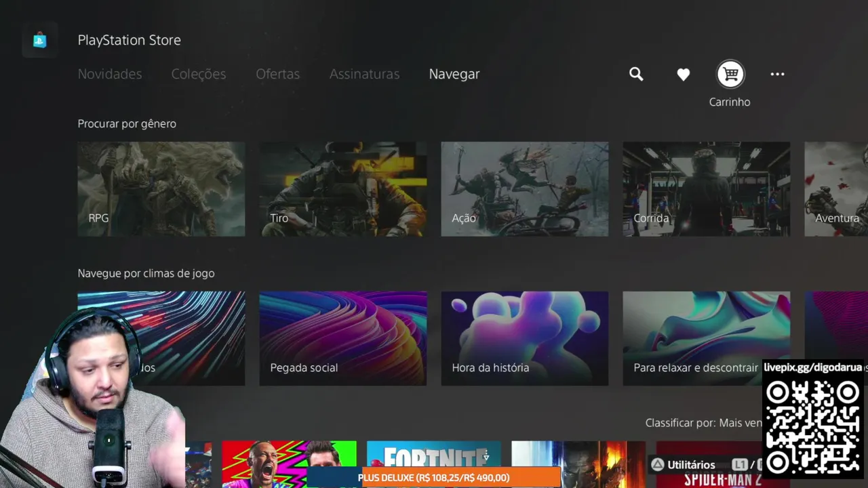Image resolution: width=868 pixels, height=488 pixels.
Task: Click the Carrinho label under cart
Action: [x=730, y=102]
